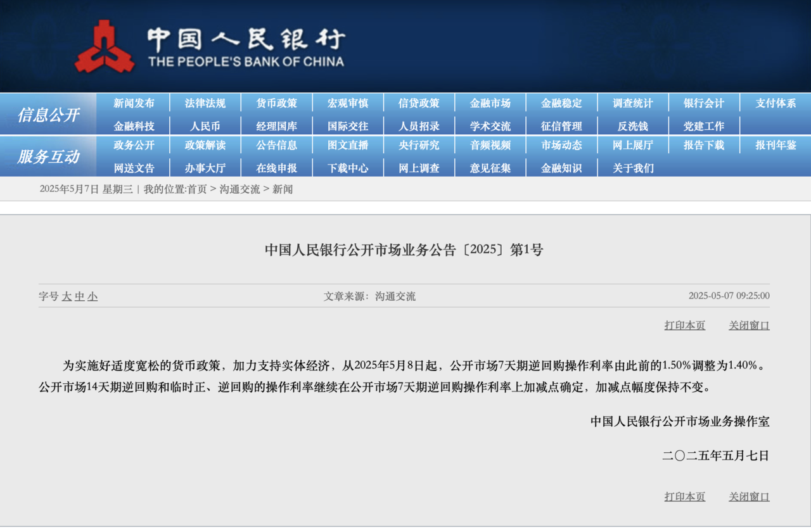Go to 音频视频 page

coord(490,145)
